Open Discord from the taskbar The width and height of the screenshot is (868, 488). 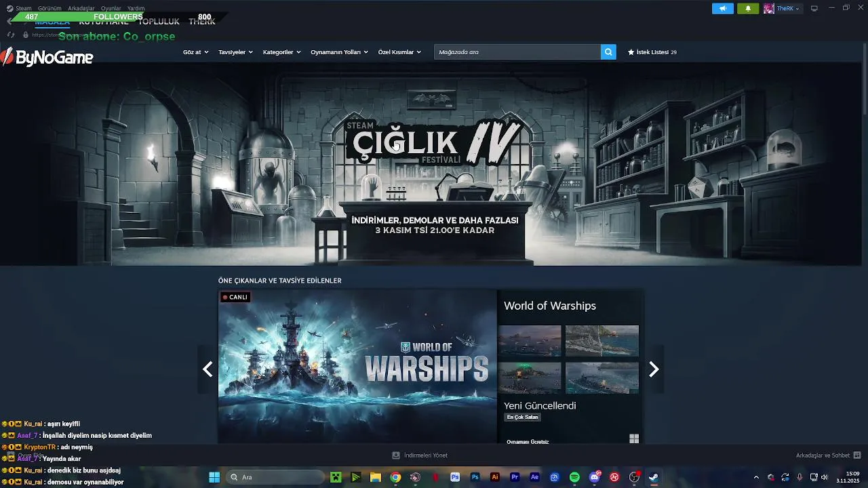pos(595,477)
